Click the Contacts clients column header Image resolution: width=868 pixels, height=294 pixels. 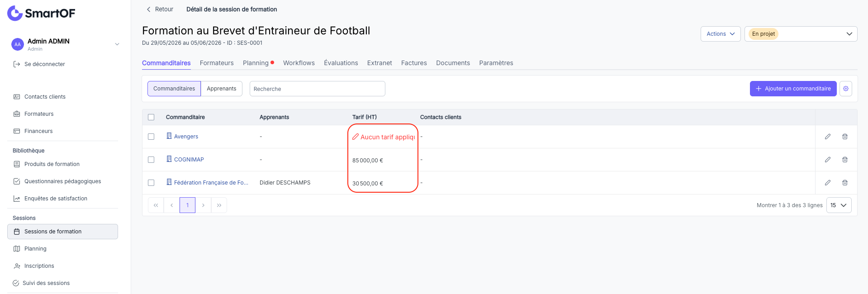(x=441, y=117)
